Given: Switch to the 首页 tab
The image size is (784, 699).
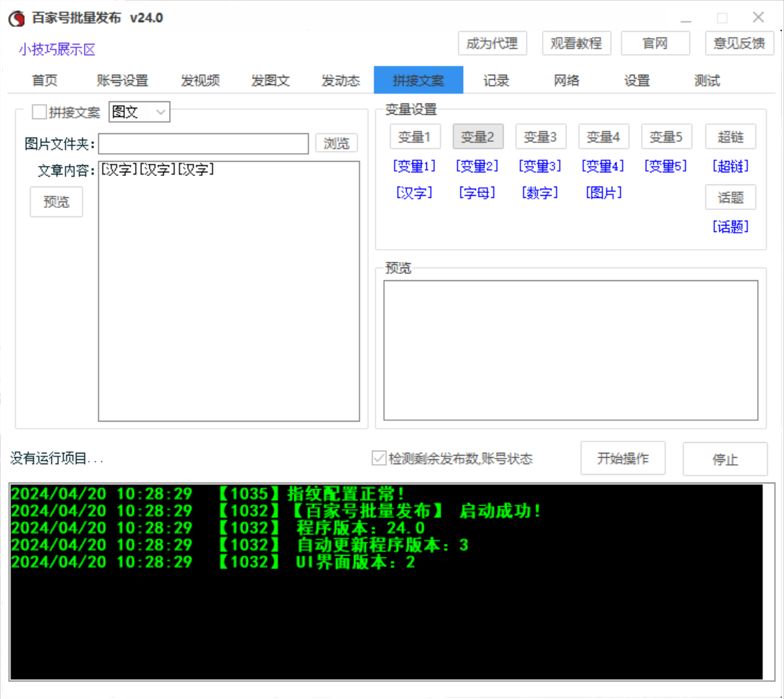Looking at the screenshot, I should 45,80.
